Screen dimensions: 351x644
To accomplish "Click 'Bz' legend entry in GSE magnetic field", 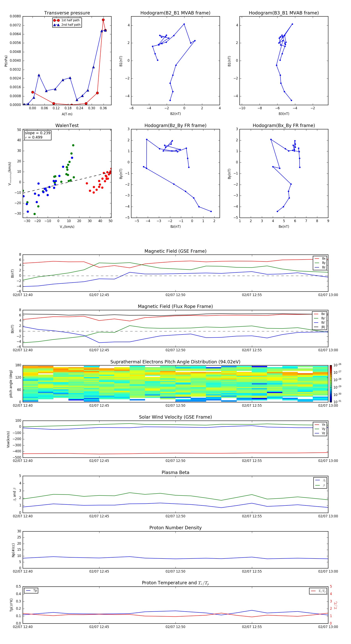I will tap(320, 267).
